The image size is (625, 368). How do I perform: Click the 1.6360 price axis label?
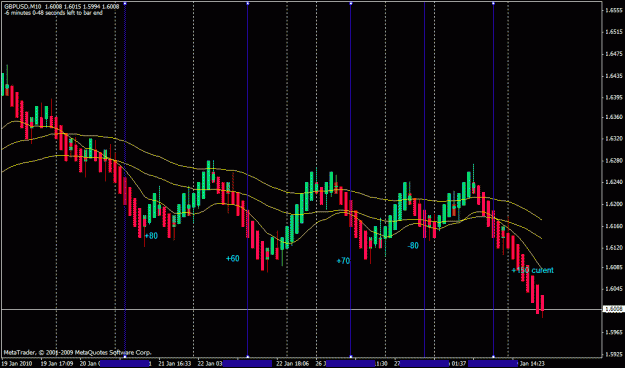(614, 117)
